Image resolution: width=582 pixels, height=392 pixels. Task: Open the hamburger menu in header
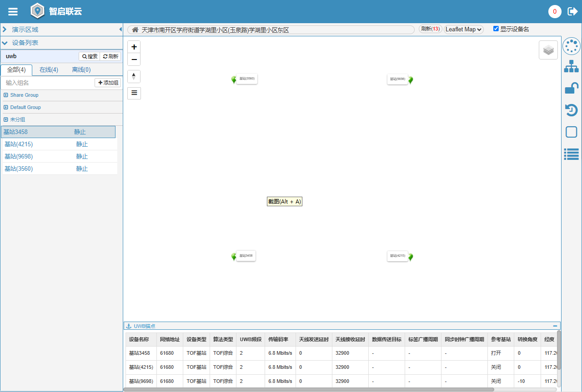[x=13, y=12]
